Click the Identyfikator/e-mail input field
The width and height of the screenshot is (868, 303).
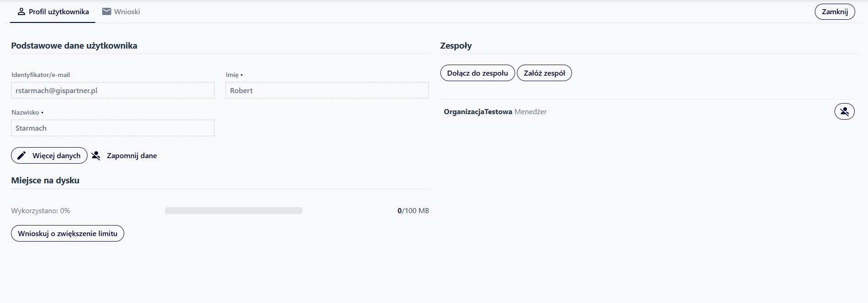(112, 91)
